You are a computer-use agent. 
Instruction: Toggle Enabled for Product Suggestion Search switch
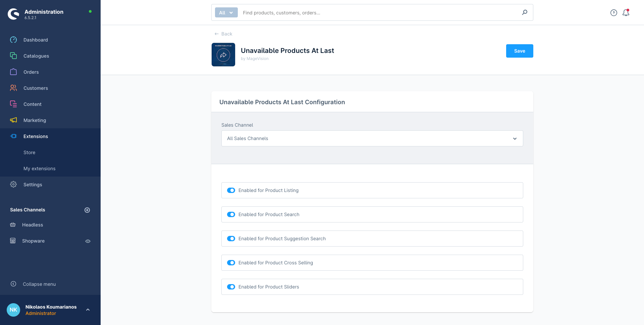(231, 239)
